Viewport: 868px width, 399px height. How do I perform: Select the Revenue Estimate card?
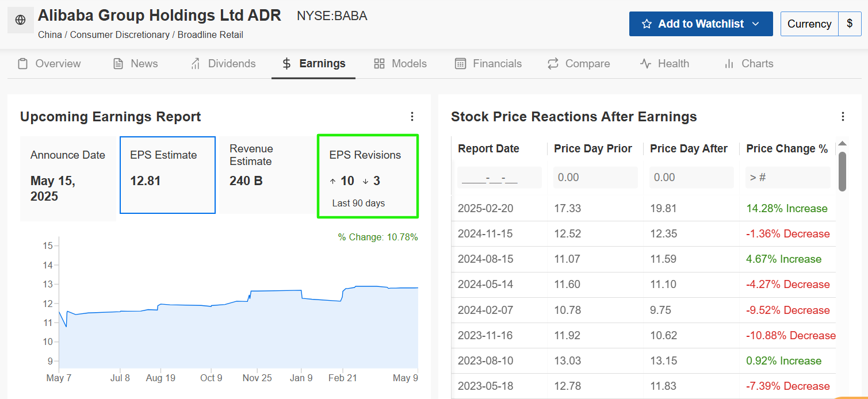click(267, 175)
